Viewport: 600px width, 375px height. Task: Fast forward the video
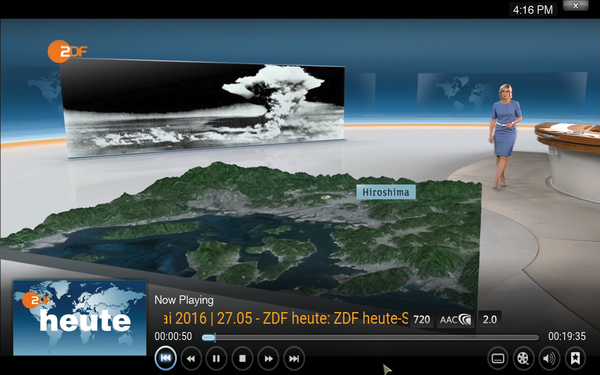pyautogui.click(x=268, y=359)
